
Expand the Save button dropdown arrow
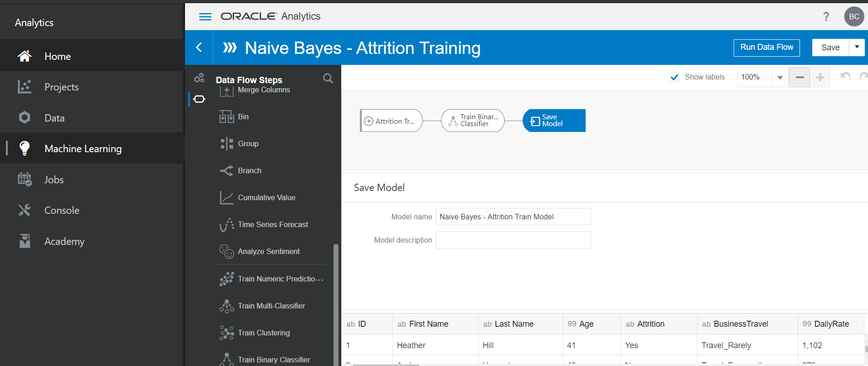857,47
